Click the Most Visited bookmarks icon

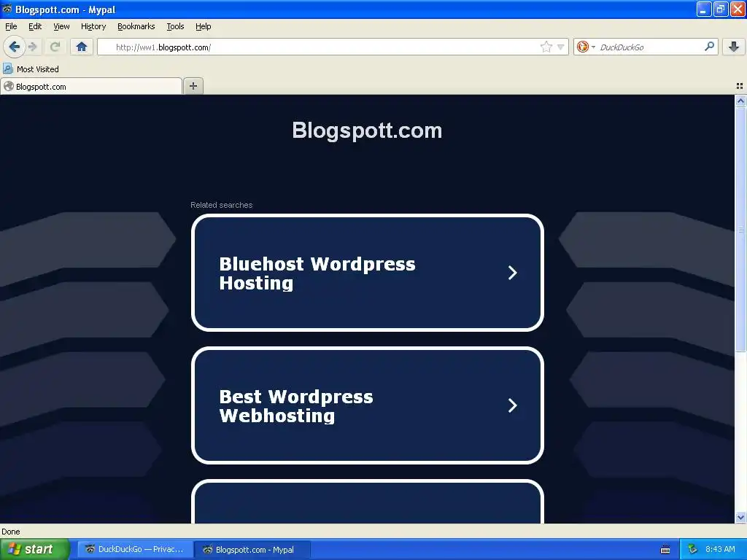(7, 69)
